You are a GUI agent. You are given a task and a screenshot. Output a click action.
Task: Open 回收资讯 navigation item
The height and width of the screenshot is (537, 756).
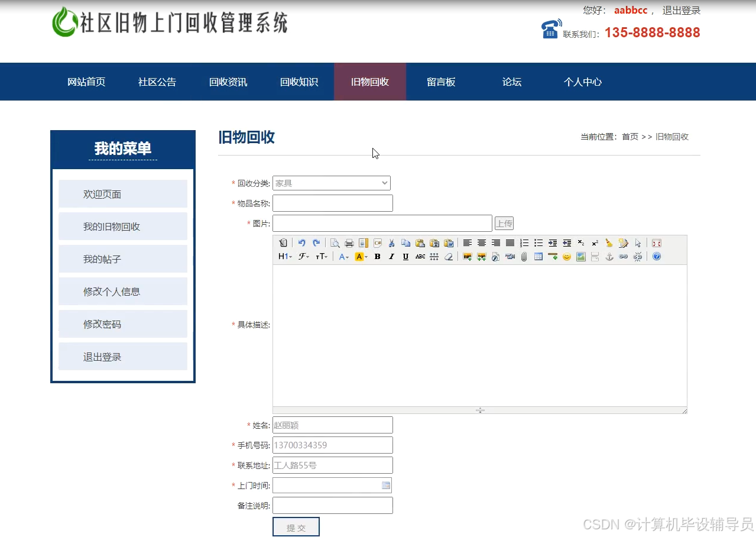tap(228, 82)
